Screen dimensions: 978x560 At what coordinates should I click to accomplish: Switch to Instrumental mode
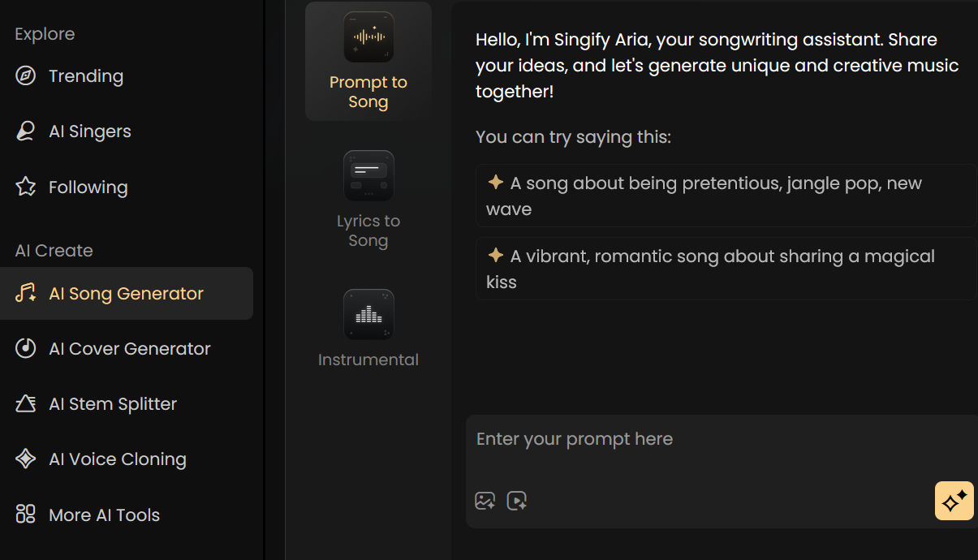coord(368,329)
